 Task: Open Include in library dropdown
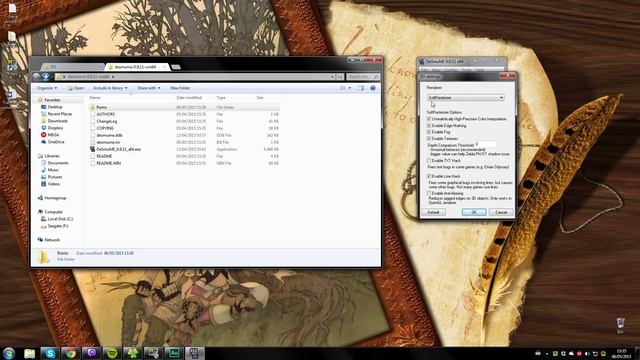pos(110,88)
